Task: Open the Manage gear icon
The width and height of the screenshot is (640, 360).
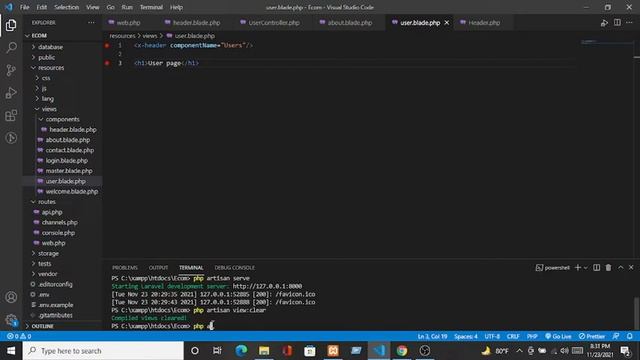Action: click(x=11, y=320)
